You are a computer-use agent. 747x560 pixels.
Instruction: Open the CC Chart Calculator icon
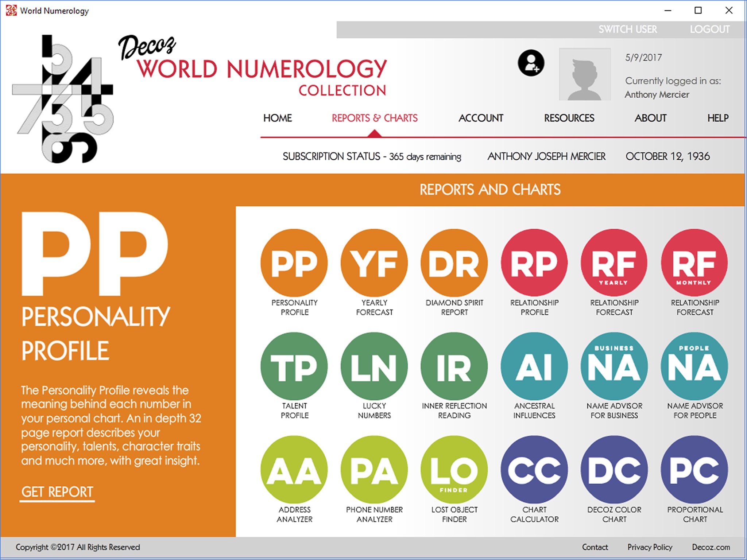click(534, 470)
